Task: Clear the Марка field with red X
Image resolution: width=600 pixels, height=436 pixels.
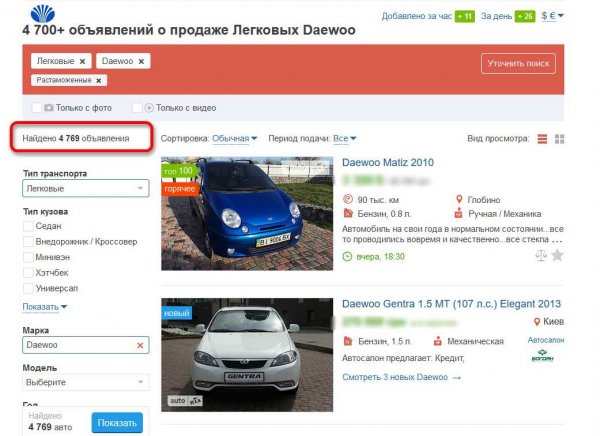Action: pos(140,345)
